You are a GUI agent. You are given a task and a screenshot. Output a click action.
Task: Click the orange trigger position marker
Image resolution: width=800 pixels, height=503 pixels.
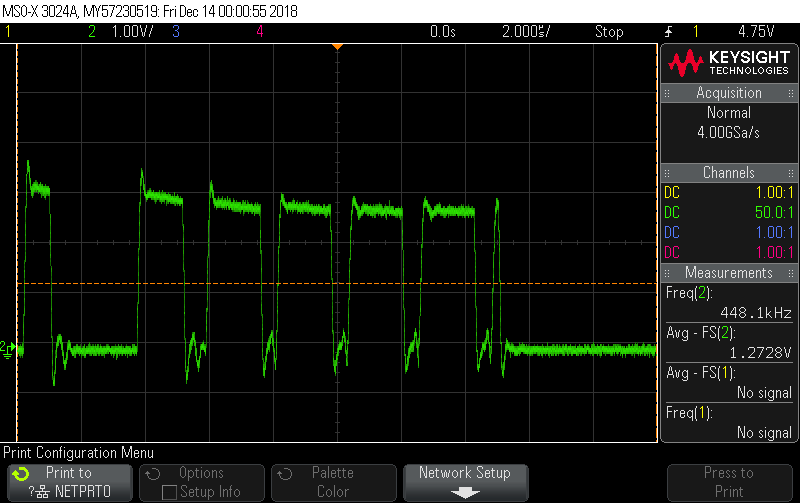337,47
